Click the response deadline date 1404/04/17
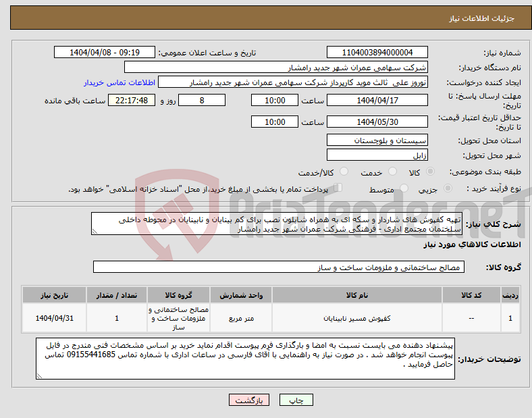This screenshot has height=418, width=532. coord(377,100)
